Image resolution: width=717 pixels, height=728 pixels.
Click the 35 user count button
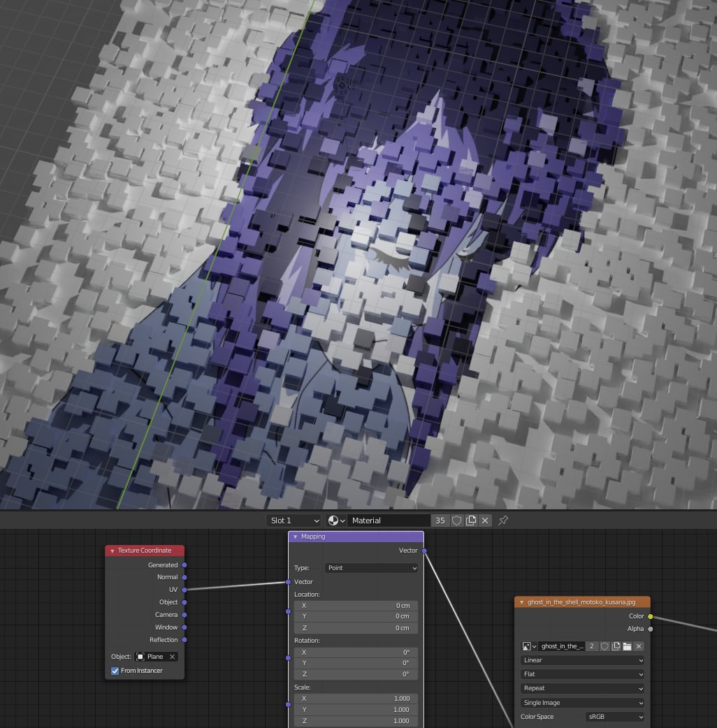[440, 520]
